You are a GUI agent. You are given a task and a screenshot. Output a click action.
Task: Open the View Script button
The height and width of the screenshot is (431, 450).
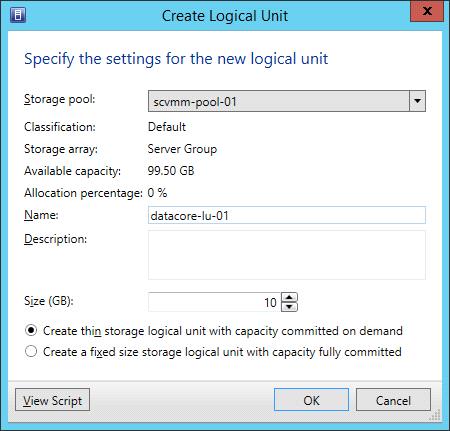(52, 400)
